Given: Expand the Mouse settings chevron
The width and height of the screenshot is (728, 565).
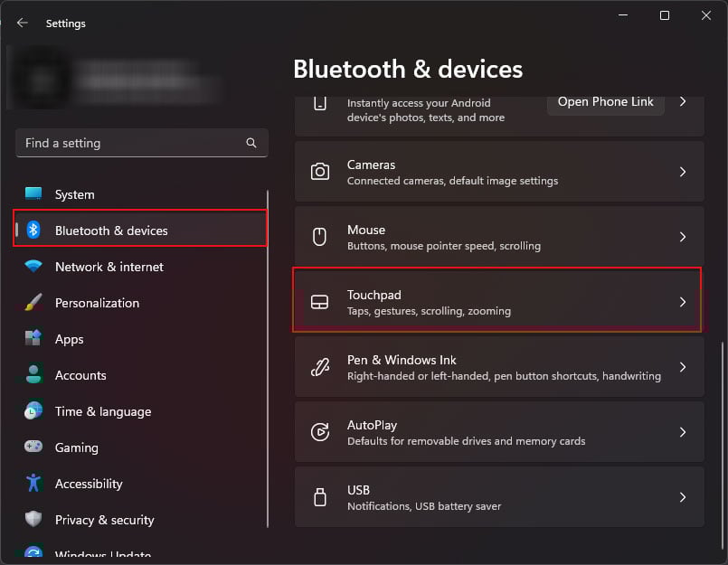Looking at the screenshot, I should (x=683, y=237).
